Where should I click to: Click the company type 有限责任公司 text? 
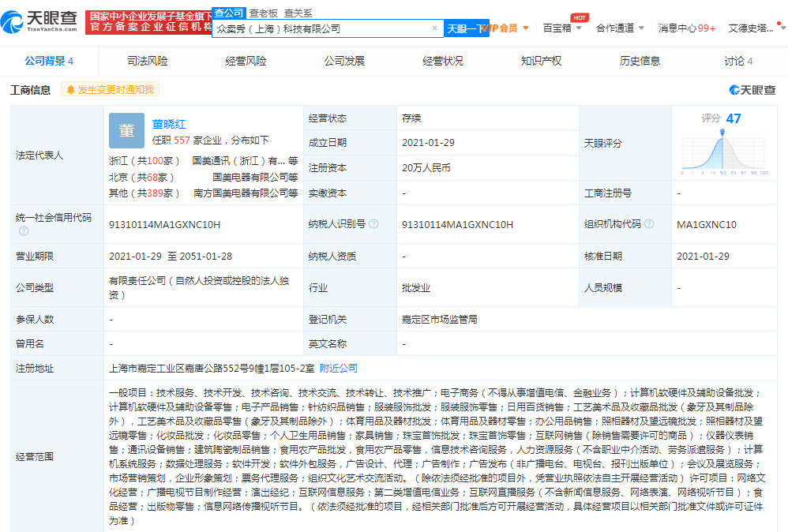(x=198, y=287)
